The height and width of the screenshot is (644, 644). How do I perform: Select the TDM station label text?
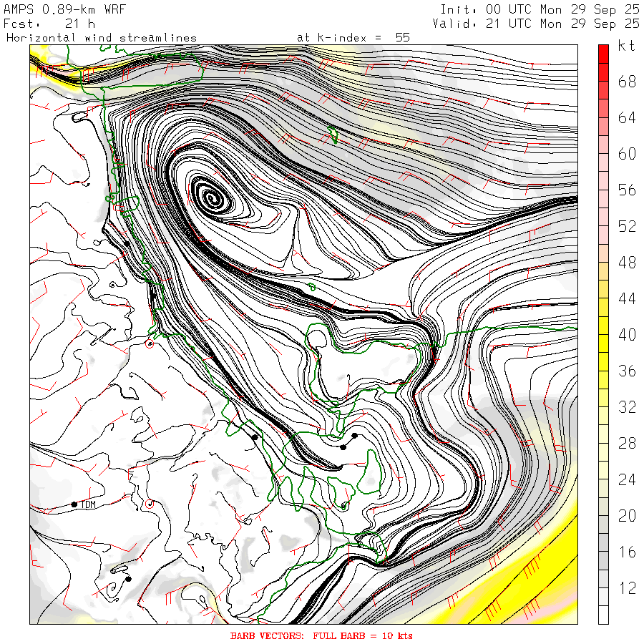(x=88, y=505)
